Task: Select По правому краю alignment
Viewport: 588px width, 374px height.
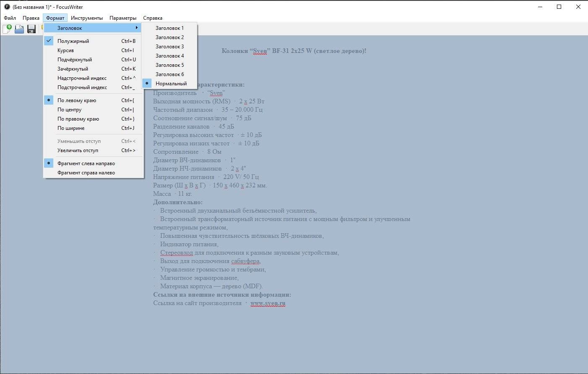Action: (94, 119)
